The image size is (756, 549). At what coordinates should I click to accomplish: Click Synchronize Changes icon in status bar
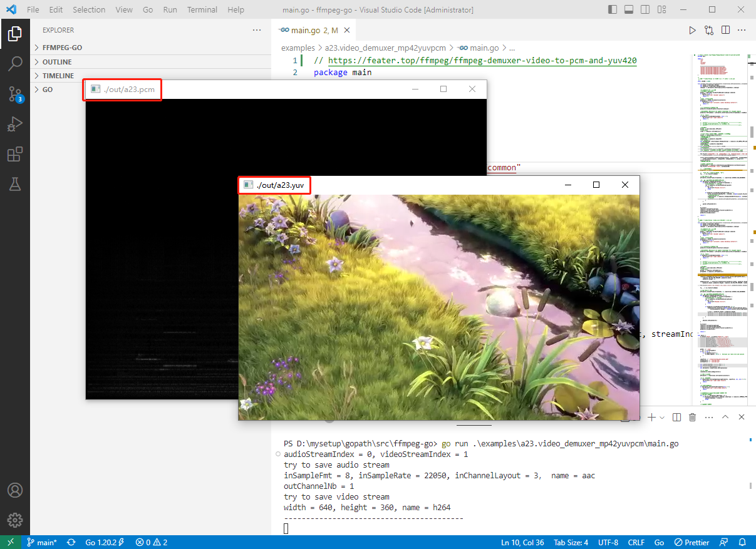click(x=71, y=542)
